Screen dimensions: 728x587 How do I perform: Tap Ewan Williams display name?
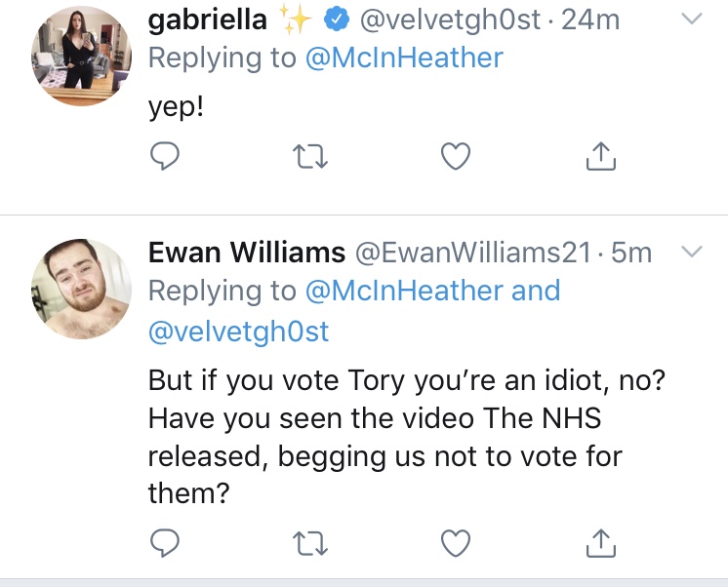(x=247, y=253)
